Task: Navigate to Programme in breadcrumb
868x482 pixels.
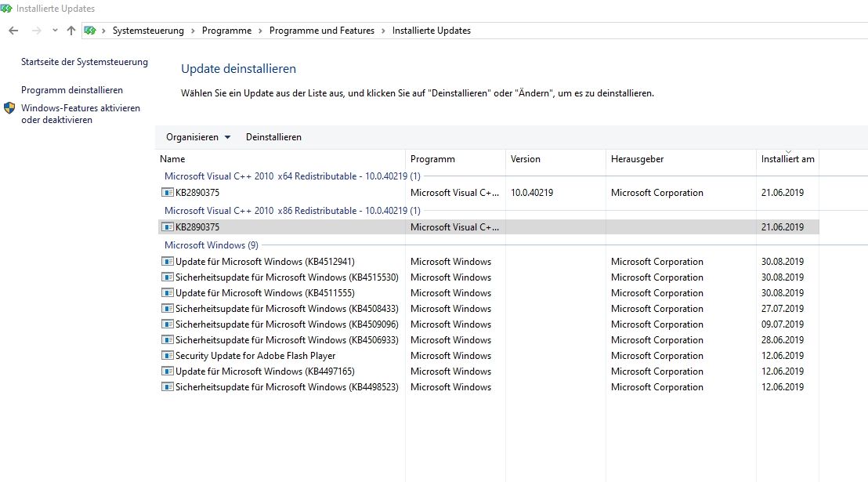Action: click(226, 31)
